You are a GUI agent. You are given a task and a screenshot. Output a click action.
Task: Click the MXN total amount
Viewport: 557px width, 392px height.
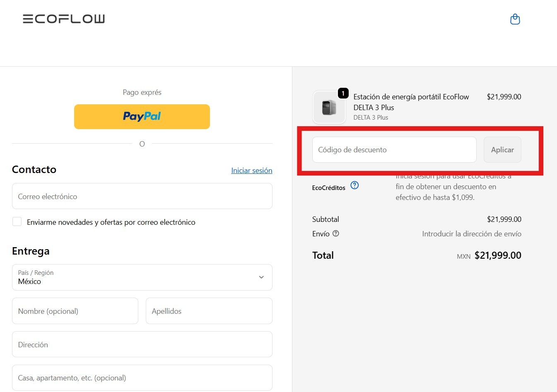click(x=497, y=255)
